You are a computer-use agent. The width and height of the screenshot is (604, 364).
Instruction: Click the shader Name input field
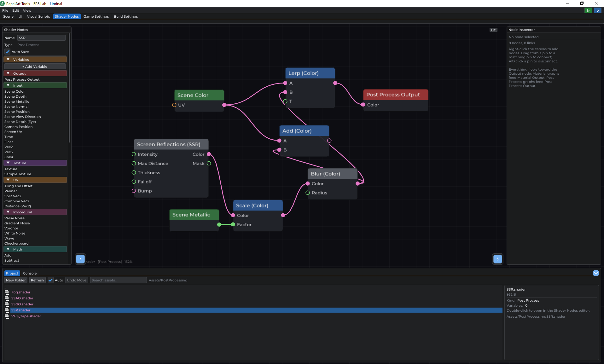point(41,38)
